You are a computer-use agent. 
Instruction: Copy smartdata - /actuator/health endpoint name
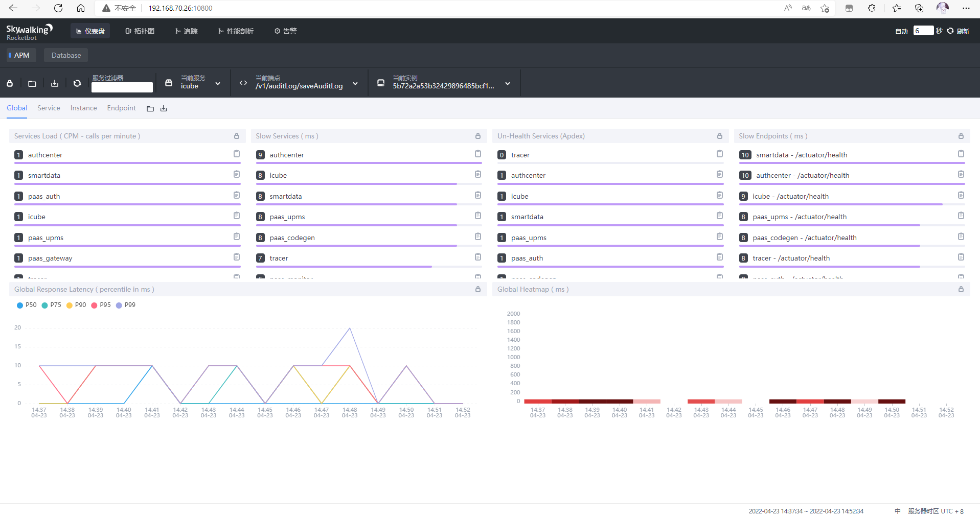pos(961,154)
